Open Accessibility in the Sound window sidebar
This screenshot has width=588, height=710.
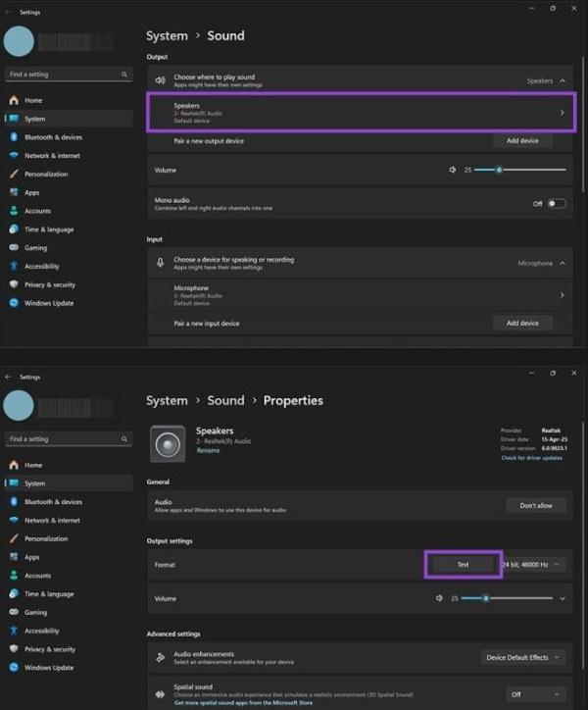42,266
